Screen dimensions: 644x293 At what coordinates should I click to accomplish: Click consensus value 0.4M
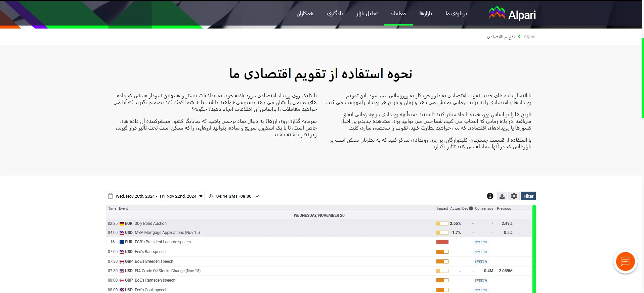point(488,271)
